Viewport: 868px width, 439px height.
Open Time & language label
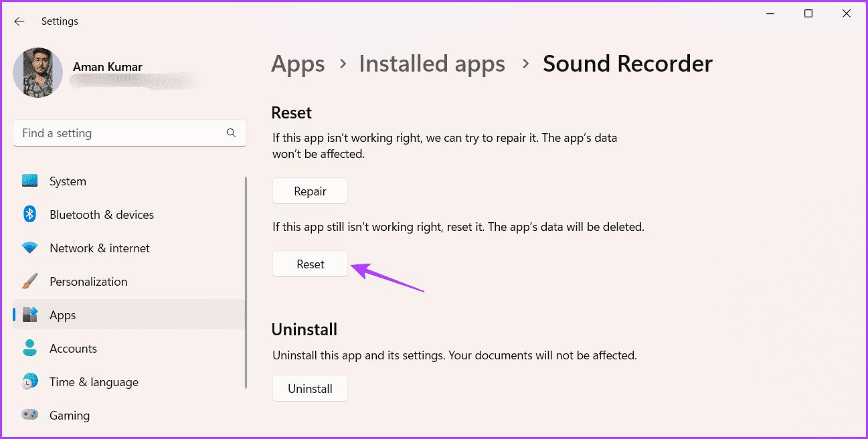tap(94, 382)
